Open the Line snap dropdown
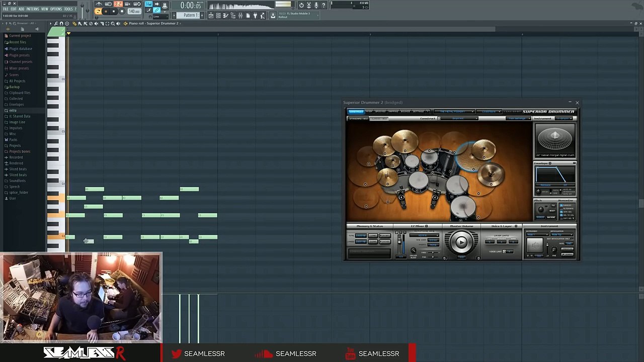This screenshot has width=644, height=362. coord(161,17)
